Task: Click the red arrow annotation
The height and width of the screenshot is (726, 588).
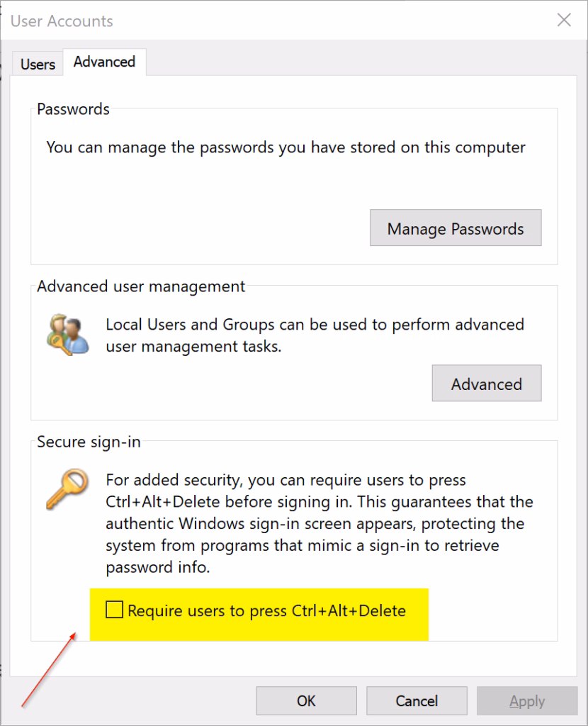Action: pyautogui.click(x=49, y=670)
